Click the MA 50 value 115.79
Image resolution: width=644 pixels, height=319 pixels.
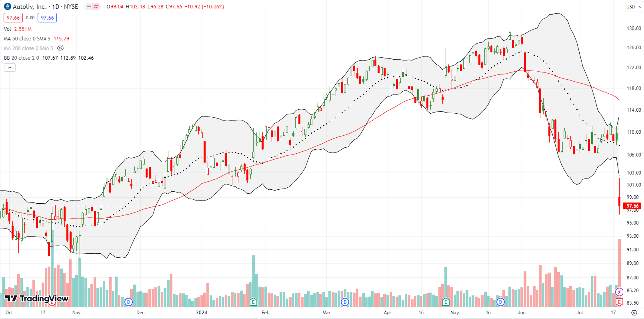tap(61, 39)
